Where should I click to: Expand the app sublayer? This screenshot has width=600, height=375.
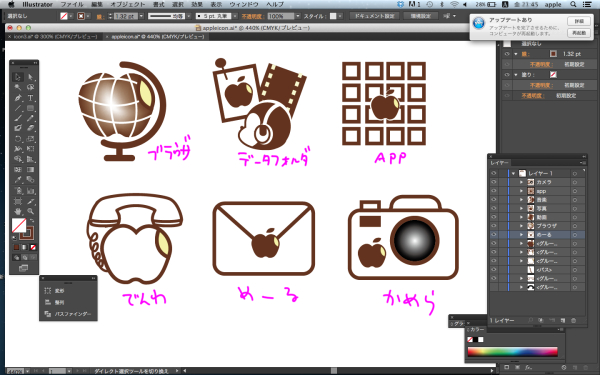[x=521, y=191]
